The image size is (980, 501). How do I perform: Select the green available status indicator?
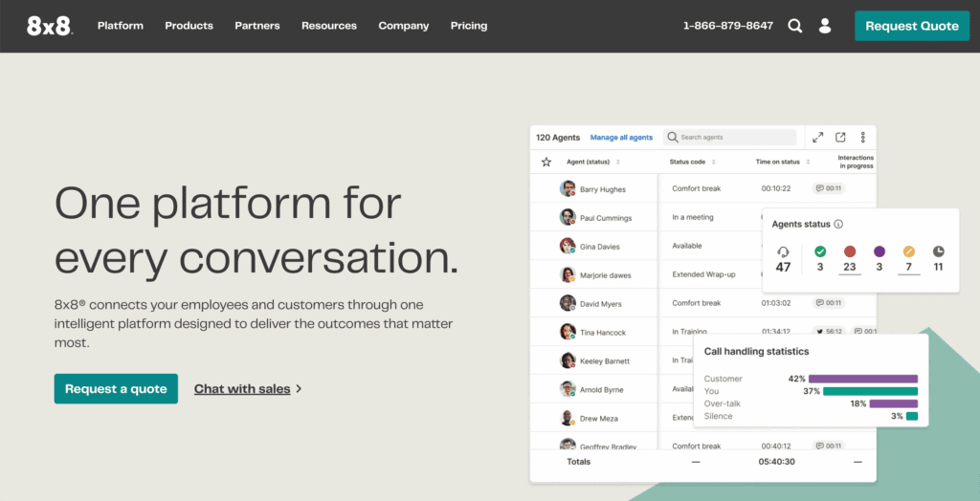[820, 251]
